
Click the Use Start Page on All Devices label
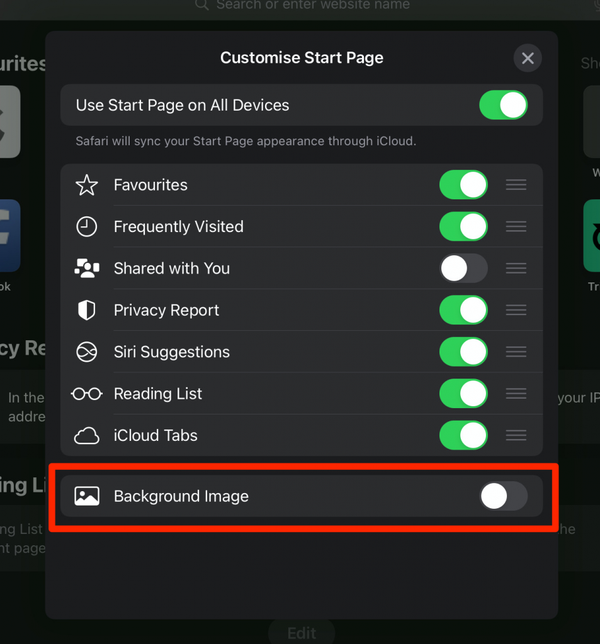[182, 106]
